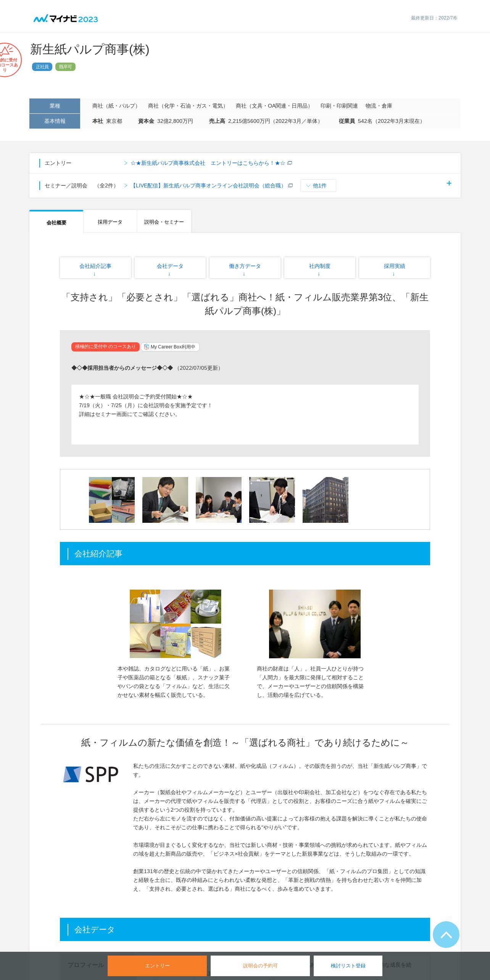Click the 既卒可 tag
The width and height of the screenshot is (490, 980).
click(x=66, y=67)
